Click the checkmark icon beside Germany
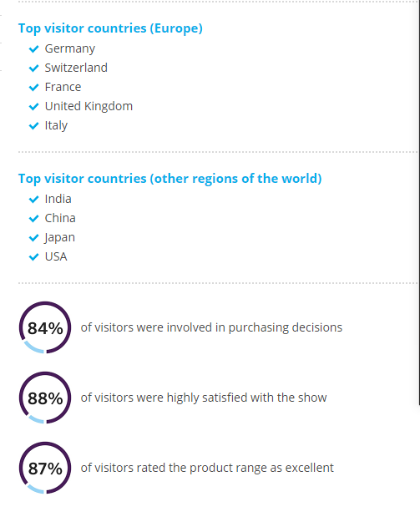420x522 pixels. [x=34, y=49]
